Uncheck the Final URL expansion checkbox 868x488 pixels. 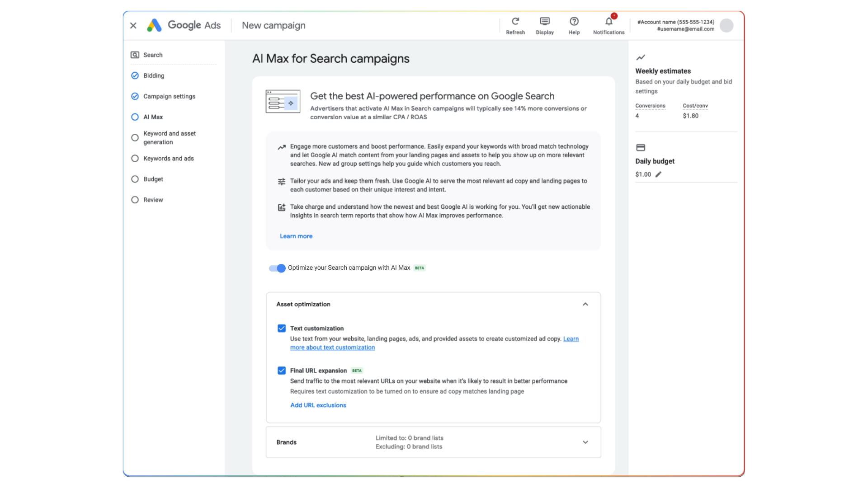(282, 371)
